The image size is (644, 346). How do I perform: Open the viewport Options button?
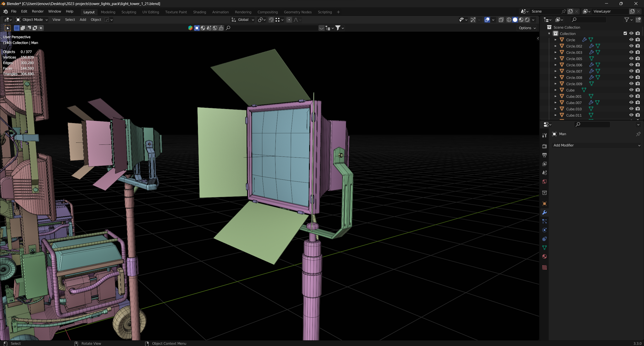pyautogui.click(x=527, y=28)
